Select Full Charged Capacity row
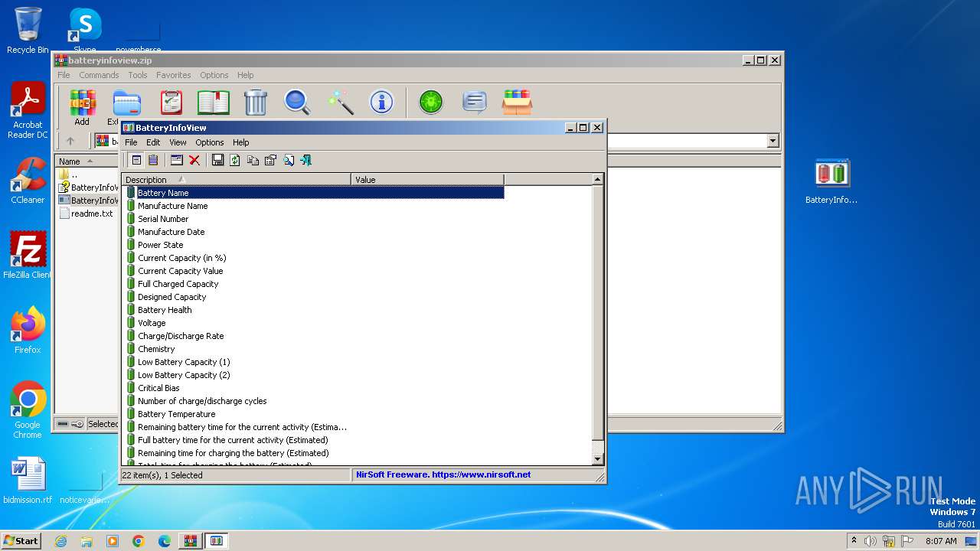Screen dimensions: 980x551 click(178, 284)
